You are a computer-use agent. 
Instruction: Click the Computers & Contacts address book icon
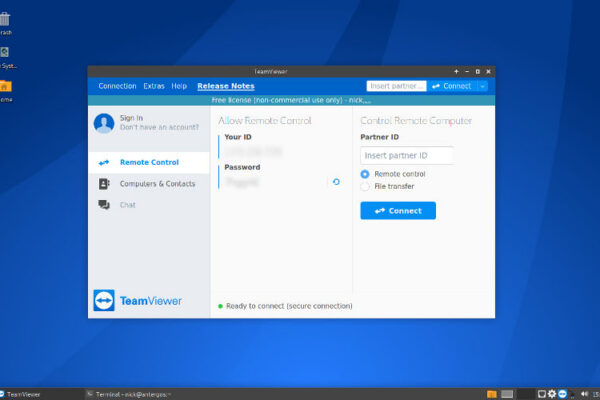pyautogui.click(x=104, y=184)
